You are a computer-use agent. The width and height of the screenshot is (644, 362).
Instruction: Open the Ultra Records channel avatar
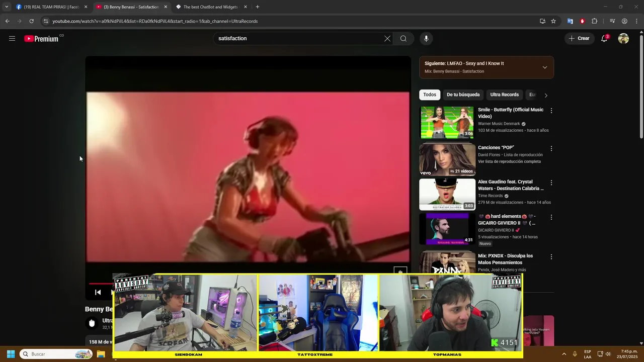pyautogui.click(x=92, y=323)
